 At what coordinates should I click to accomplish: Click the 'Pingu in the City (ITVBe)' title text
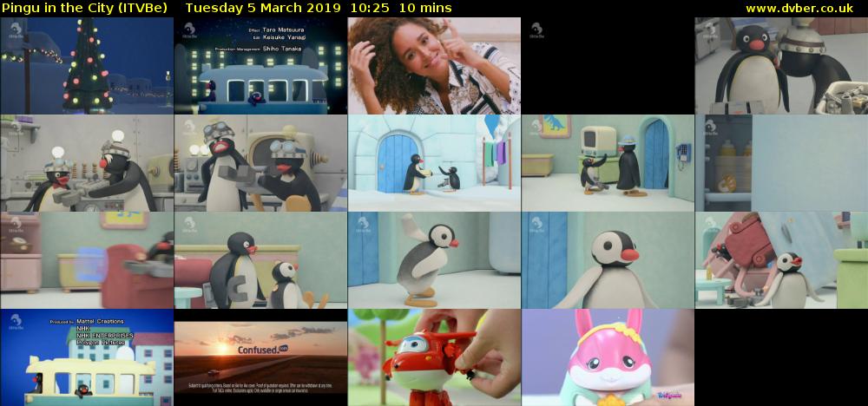point(84,8)
